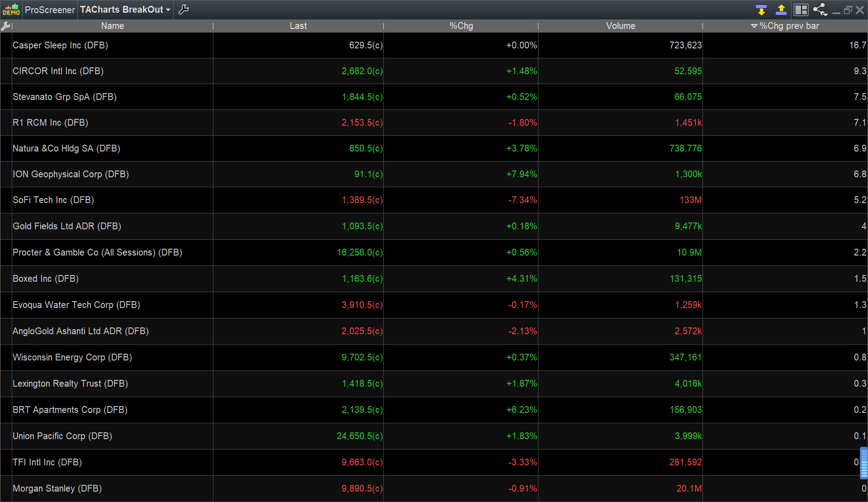The height and width of the screenshot is (502, 868).
Task: Toggle sort arrow on %Chg prev bar
Action: point(754,26)
